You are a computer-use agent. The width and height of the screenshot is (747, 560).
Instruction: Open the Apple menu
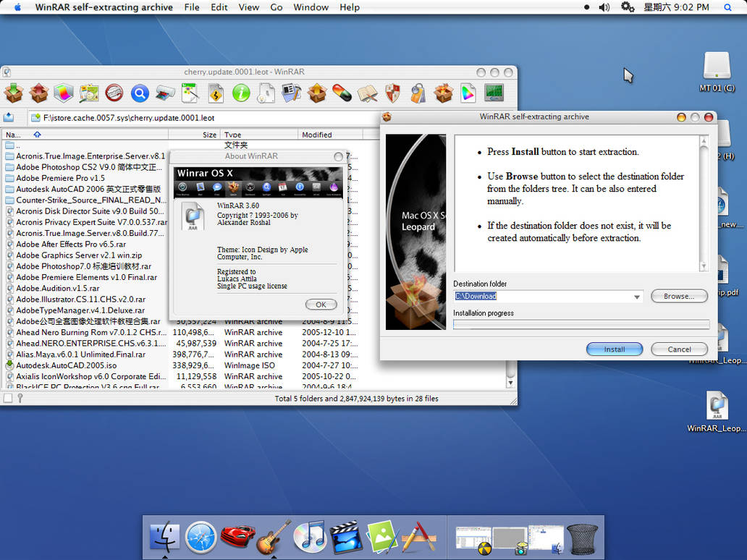click(17, 7)
